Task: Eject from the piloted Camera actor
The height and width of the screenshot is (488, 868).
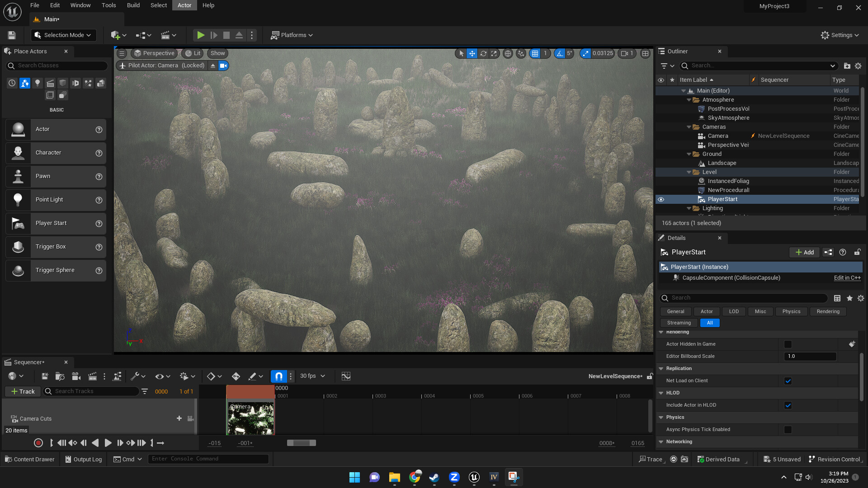Action: 213,66
